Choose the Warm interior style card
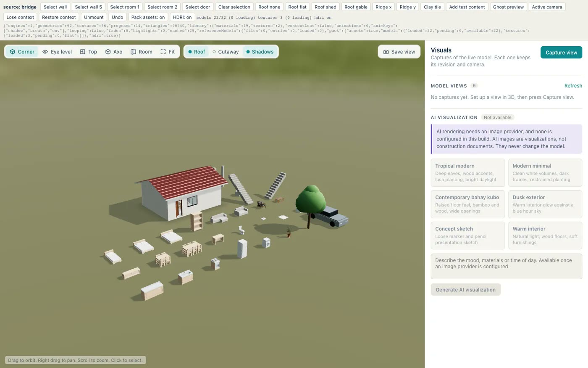The width and height of the screenshot is (588, 368). click(545, 236)
